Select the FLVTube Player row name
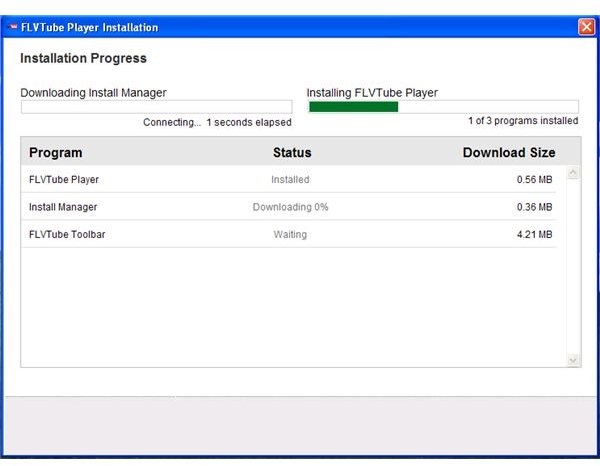The height and width of the screenshot is (466, 600). pyautogui.click(x=64, y=179)
